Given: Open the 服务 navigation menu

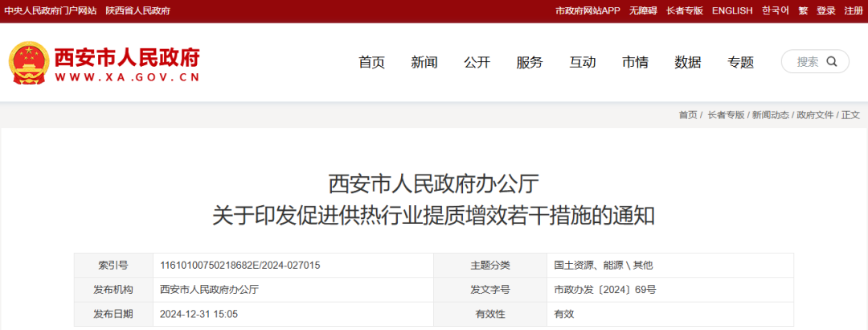Looking at the screenshot, I should point(529,62).
